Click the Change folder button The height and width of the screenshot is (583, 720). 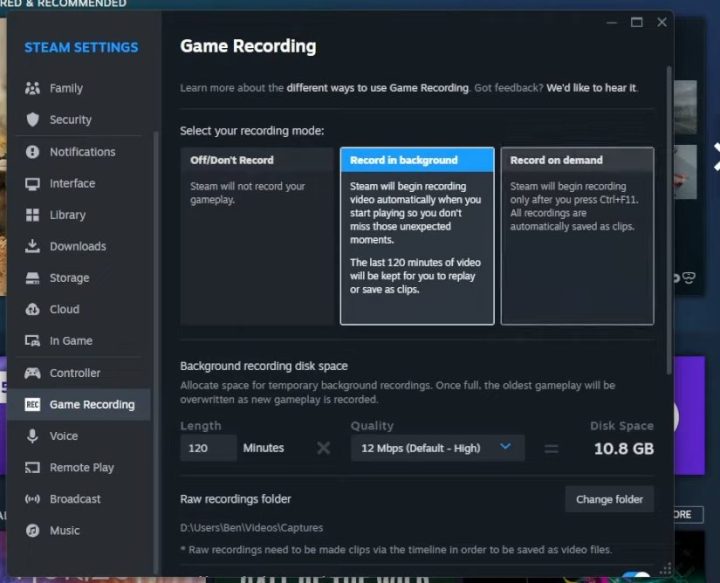pos(609,499)
